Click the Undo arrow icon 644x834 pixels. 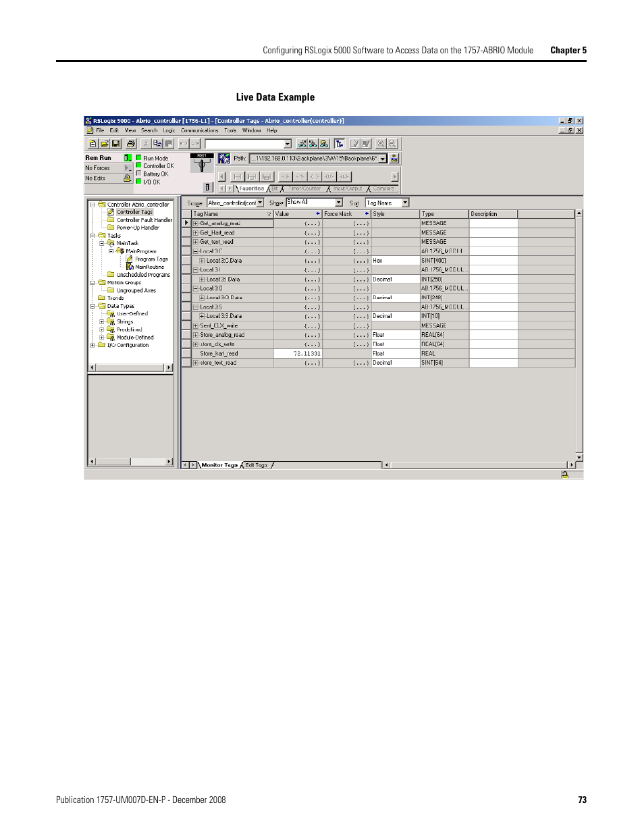(184, 144)
